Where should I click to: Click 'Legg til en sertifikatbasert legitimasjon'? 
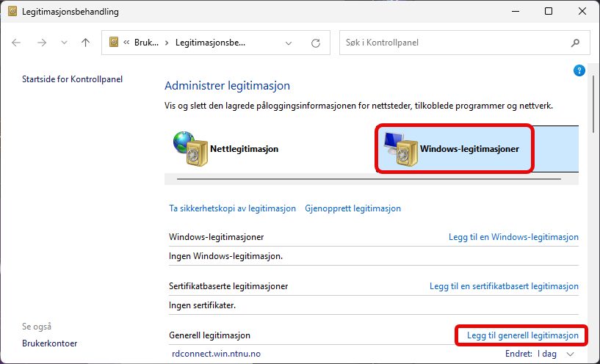coord(504,286)
